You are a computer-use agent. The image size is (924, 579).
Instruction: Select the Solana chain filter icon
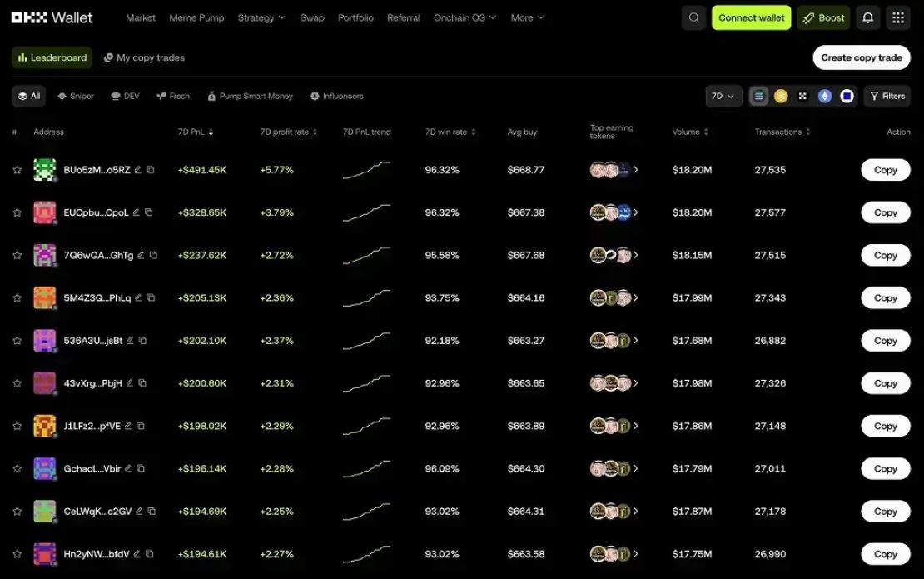759,96
